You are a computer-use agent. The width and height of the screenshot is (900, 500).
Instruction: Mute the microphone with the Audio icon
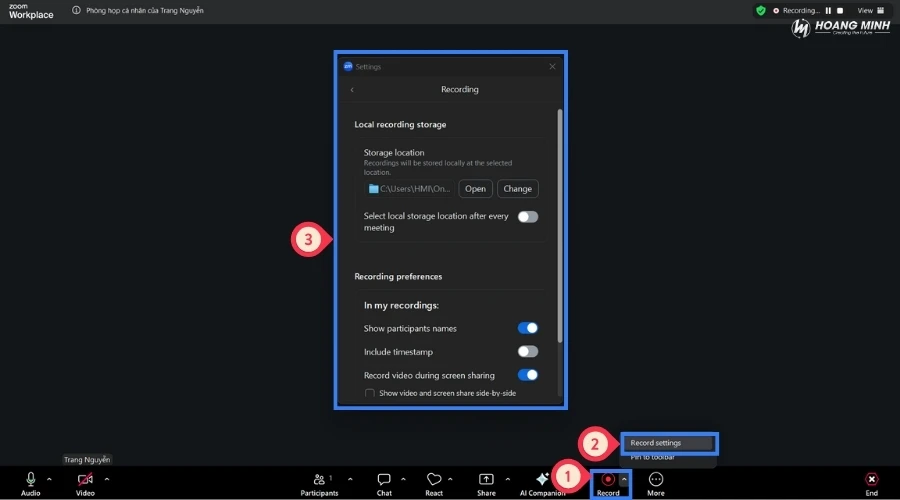point(31,480)
